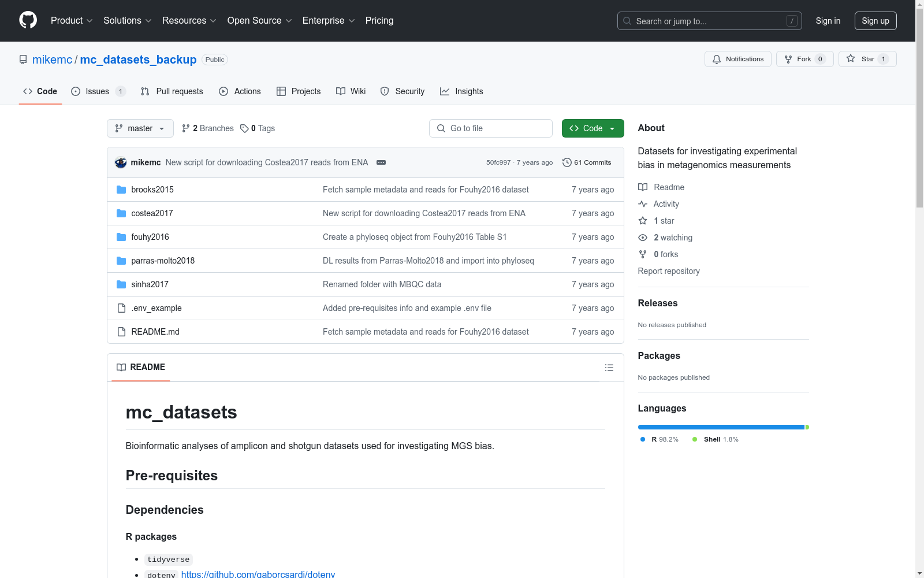Open the README outline list icon

tap(609, 368)
